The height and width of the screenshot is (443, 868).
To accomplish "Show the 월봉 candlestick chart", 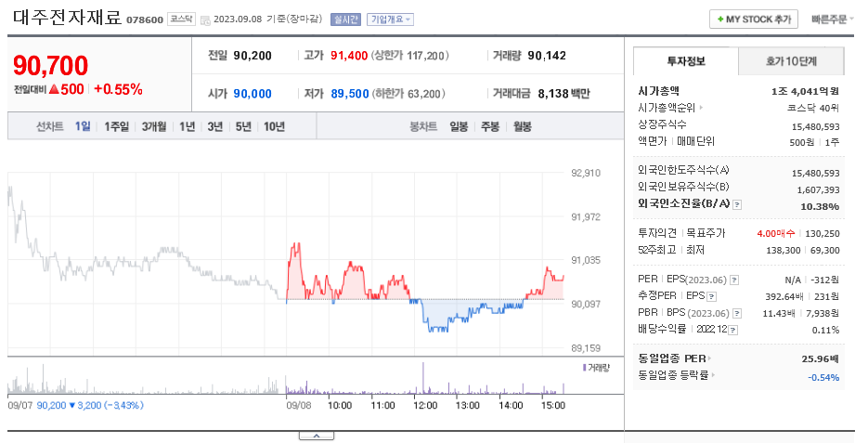I will tap(522, 127).
